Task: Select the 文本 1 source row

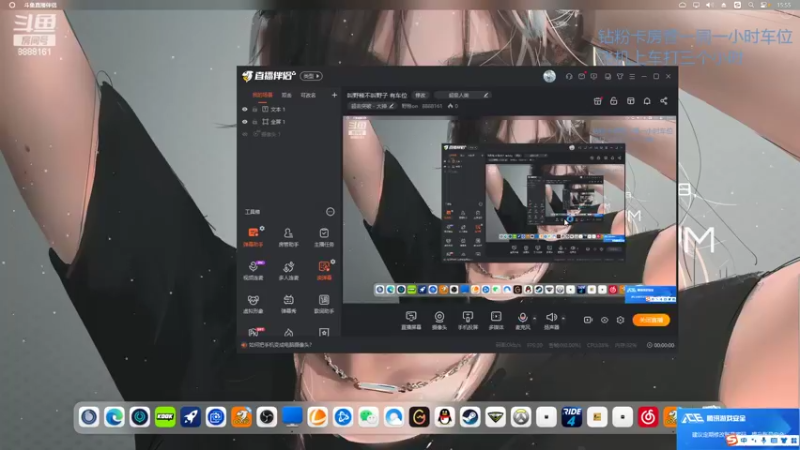Action: point(289,109)
